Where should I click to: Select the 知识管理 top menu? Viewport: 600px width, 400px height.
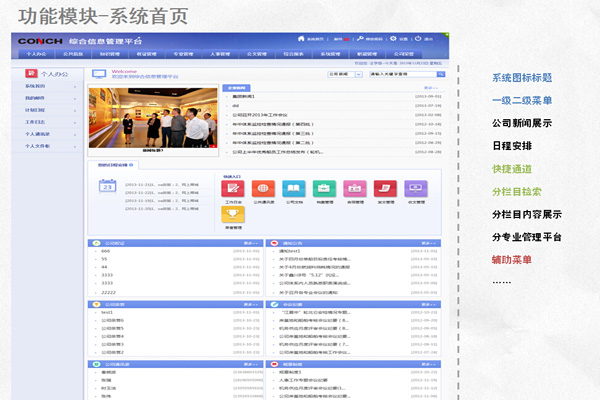point(110,54)
